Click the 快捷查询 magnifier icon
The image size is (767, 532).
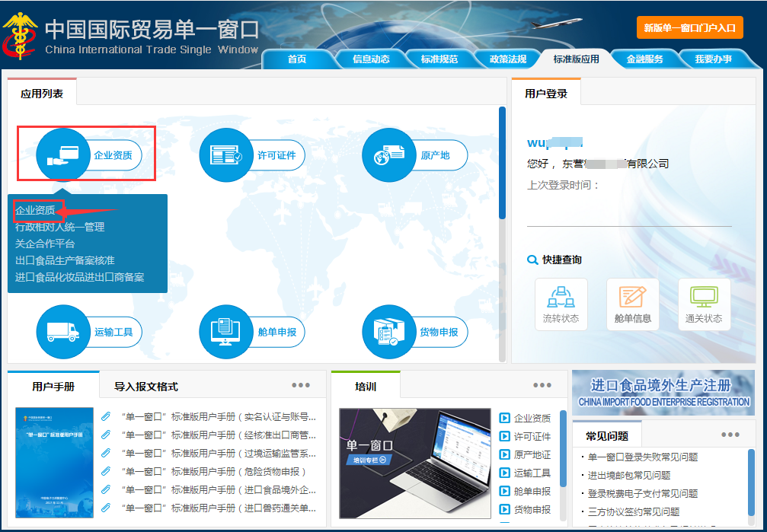532,260
